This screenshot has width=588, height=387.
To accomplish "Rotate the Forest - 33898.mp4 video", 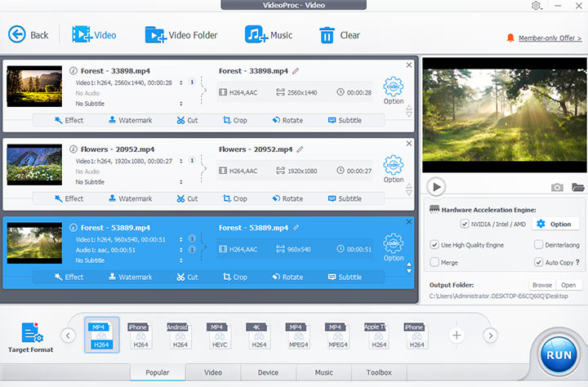I will point(287,120).
